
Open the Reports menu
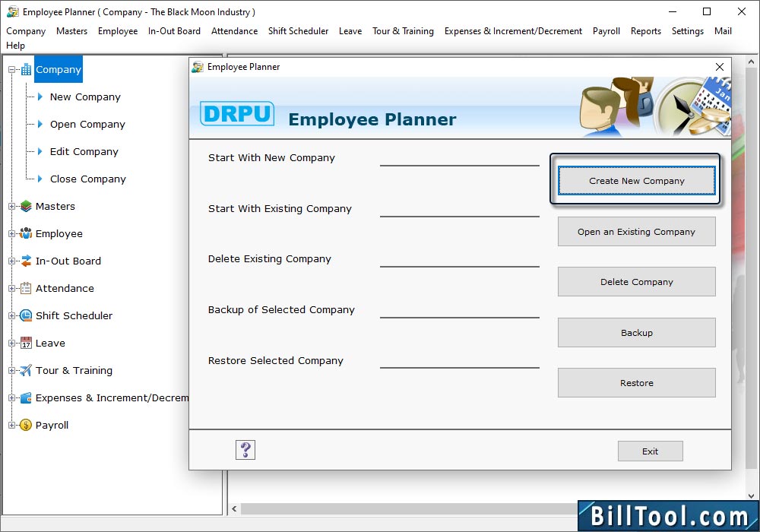(x=645, y=31)
